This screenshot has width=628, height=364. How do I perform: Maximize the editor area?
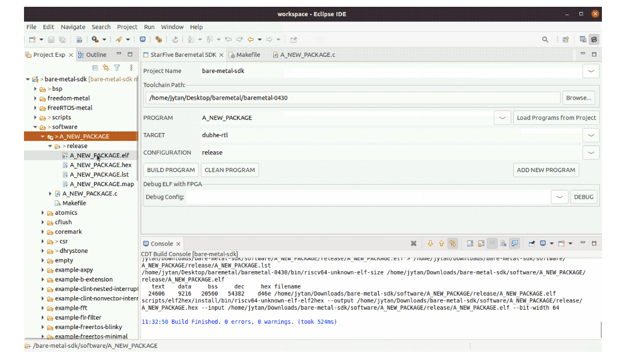click(594, 54)
